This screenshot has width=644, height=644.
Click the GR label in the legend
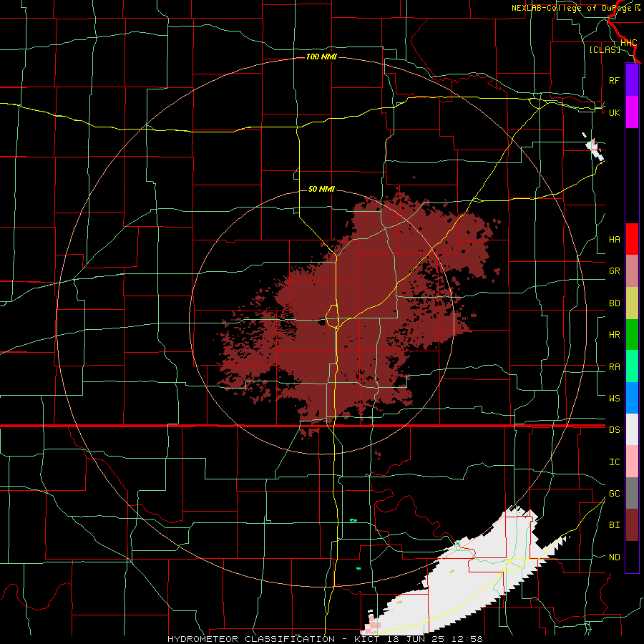(x=614, y=271)
